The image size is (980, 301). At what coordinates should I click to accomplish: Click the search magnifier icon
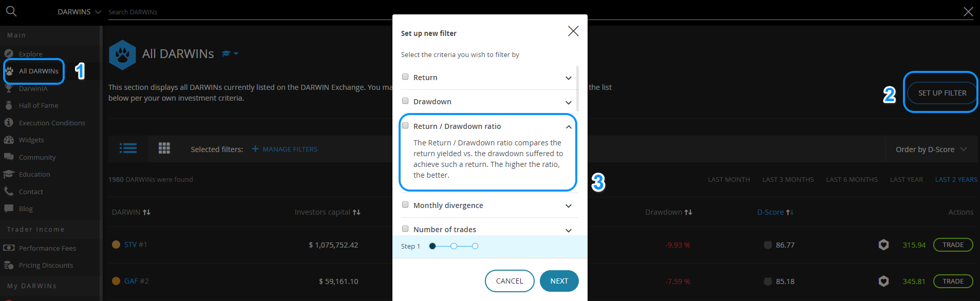click(11, 11)
